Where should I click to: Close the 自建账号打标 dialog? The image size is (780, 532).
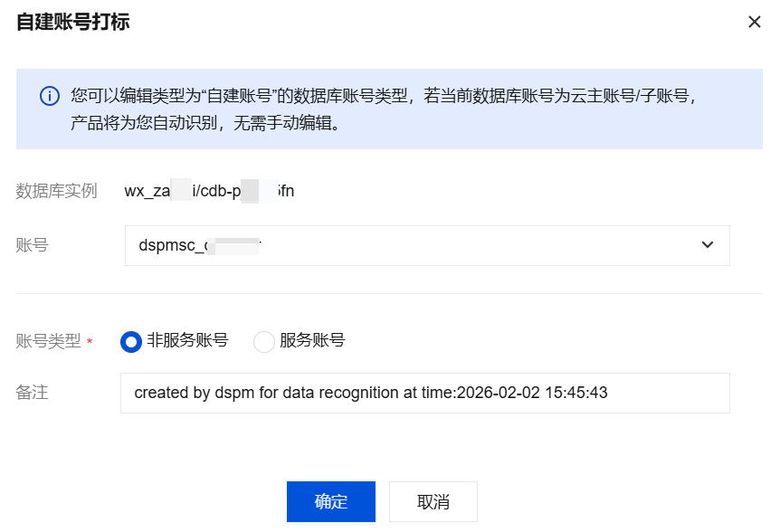[x=754, y=22]
